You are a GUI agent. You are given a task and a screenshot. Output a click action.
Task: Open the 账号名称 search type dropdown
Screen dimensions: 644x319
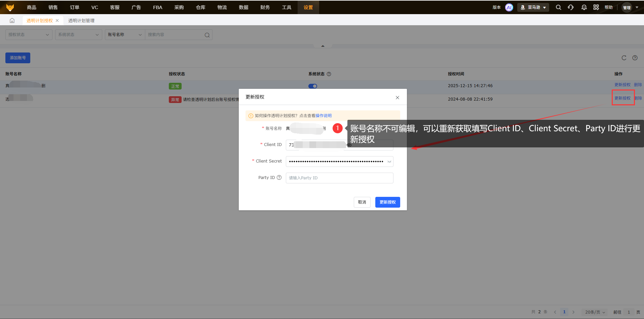tap(125, 35)
